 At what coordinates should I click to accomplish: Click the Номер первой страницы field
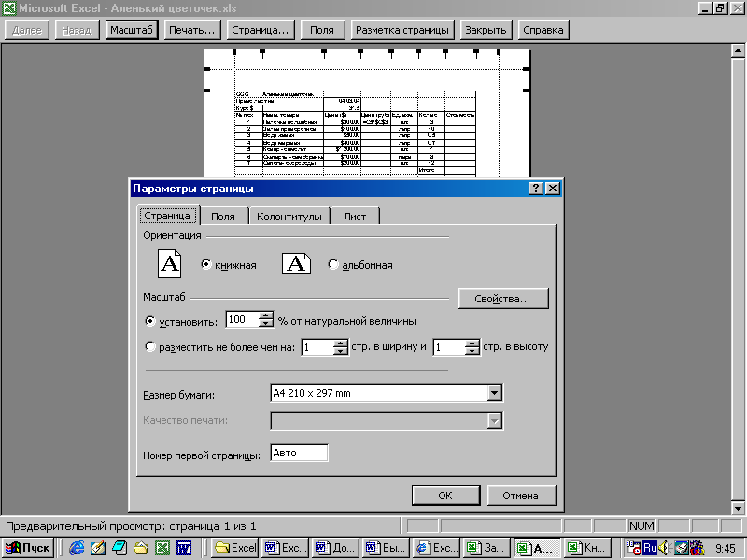point(299,453)
